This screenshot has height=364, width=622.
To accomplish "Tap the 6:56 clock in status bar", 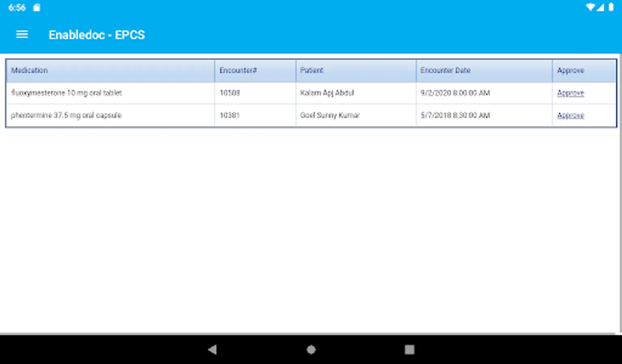I will pyautogui.click(x=17, y=7).
